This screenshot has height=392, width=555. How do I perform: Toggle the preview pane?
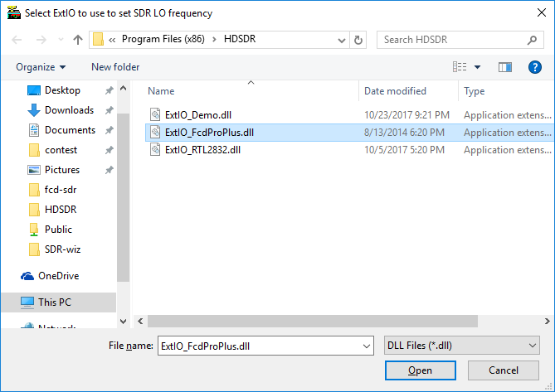(x=504, y=67)
